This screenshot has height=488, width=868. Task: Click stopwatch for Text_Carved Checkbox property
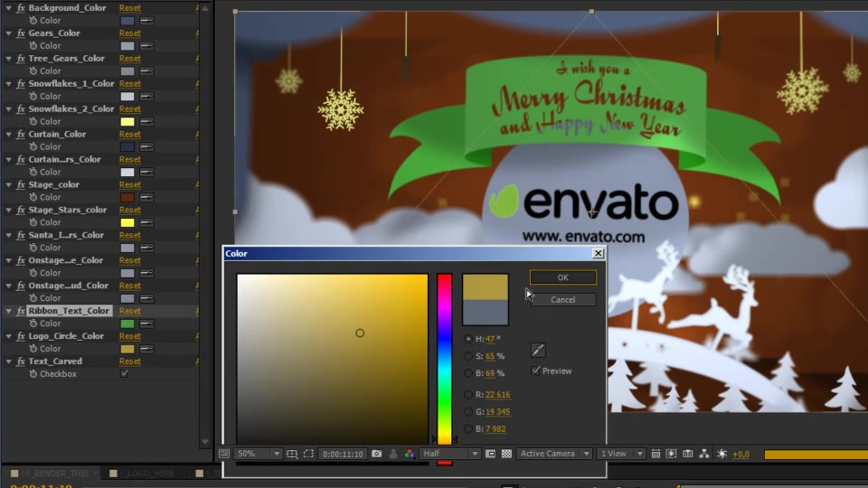pyautogui.click(x=33, y=374)
